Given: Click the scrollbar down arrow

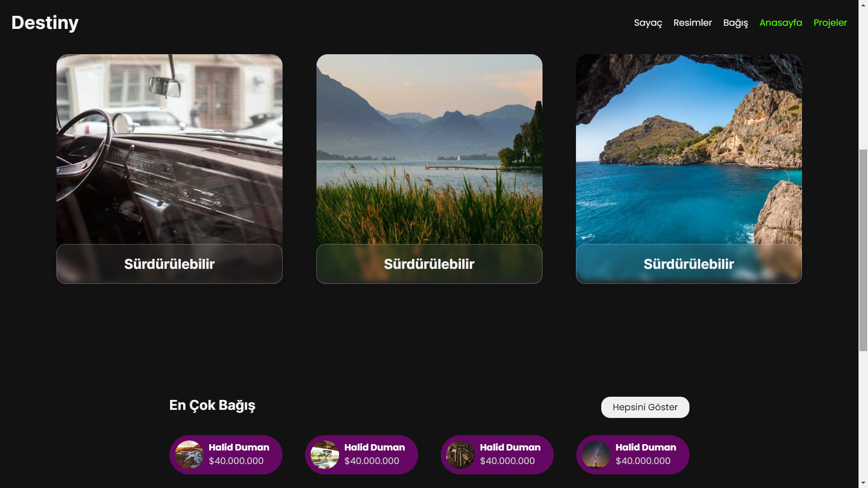Looking at the screenshot, I should [x=863, y=483].
